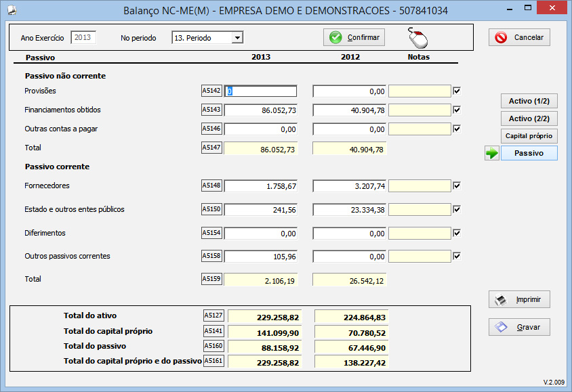Click the A5150 code box

pyautogui.click(x=211, y=209)
